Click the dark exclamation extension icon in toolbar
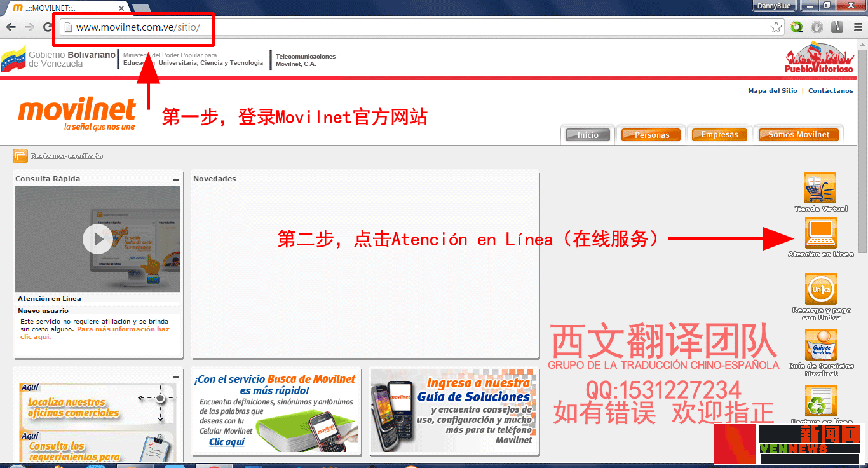 point(837,27)
